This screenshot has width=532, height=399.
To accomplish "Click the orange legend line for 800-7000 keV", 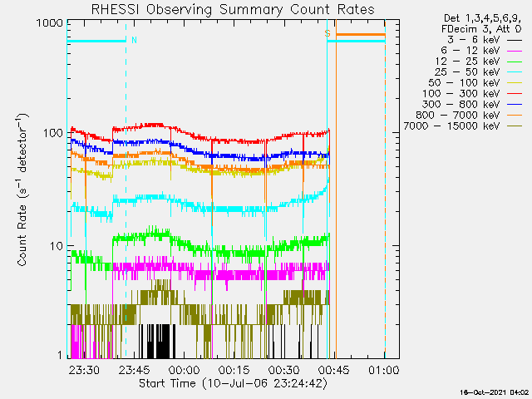I will (x=515, y=116).
